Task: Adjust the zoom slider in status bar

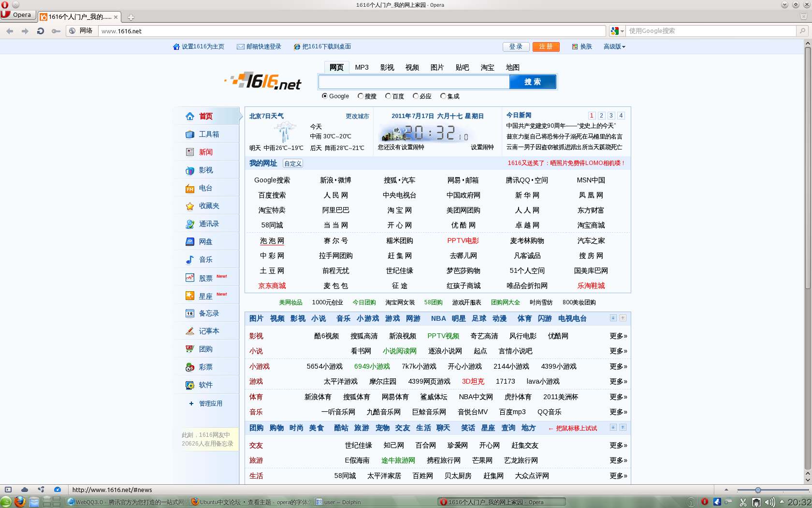Action: click(x=758, y=490)
